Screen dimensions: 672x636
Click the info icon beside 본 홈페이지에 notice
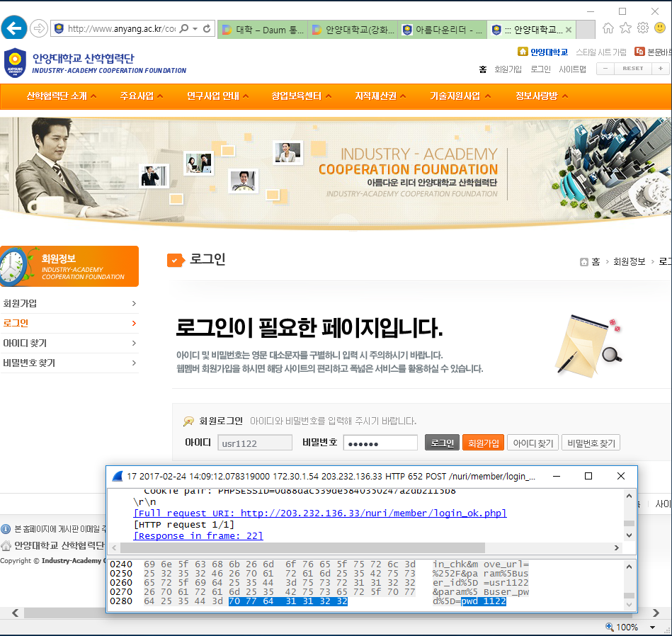tap(6, 529)
